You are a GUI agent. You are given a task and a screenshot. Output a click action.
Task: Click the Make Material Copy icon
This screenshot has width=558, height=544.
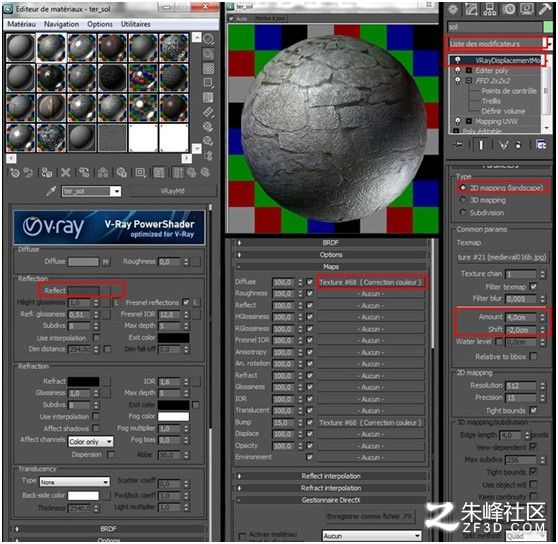coord(84,173)
